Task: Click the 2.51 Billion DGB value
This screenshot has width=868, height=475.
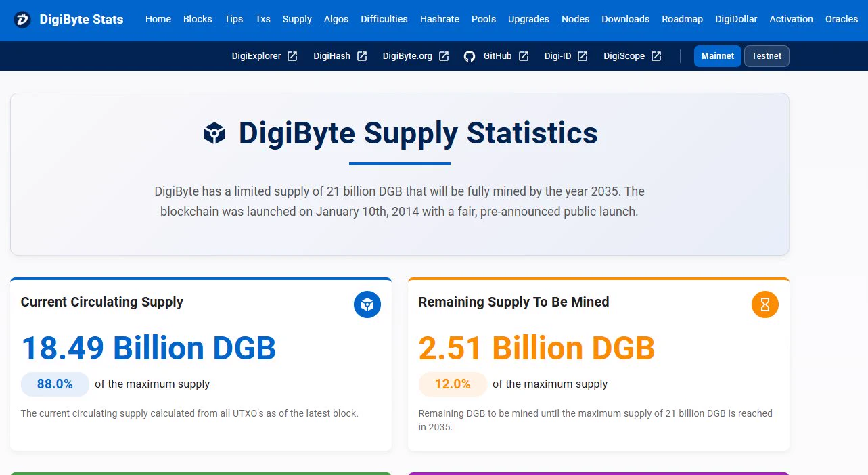Action: click(537, 348)
